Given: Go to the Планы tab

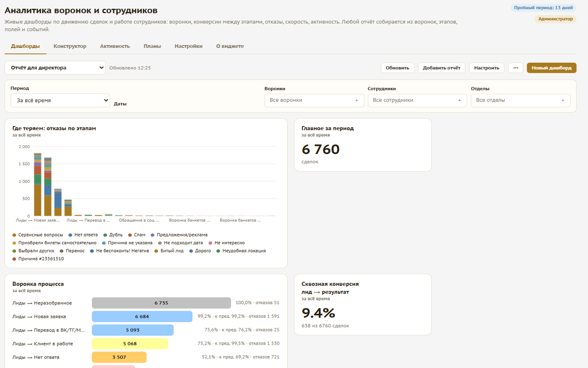Looking at the screenshot, I should click(152, 46).
